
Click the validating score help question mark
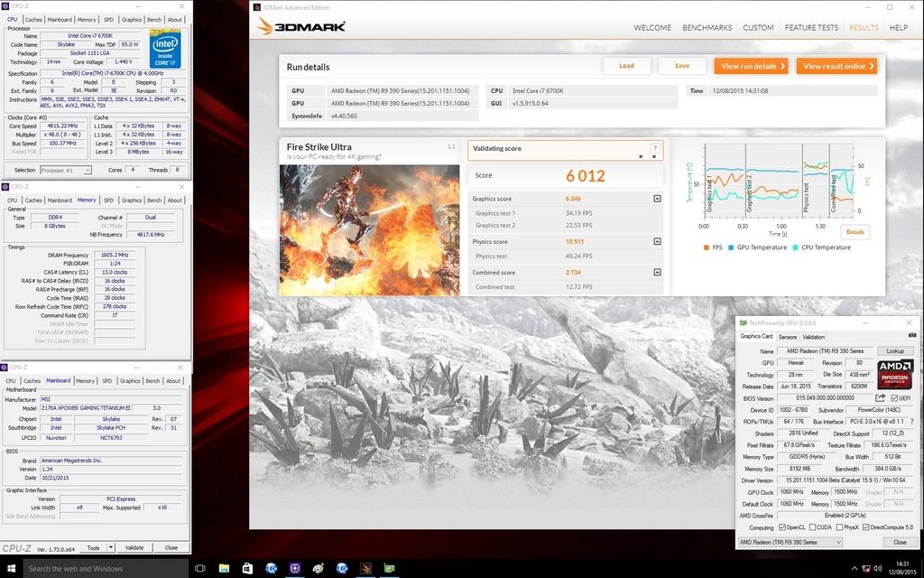[654, 149]
